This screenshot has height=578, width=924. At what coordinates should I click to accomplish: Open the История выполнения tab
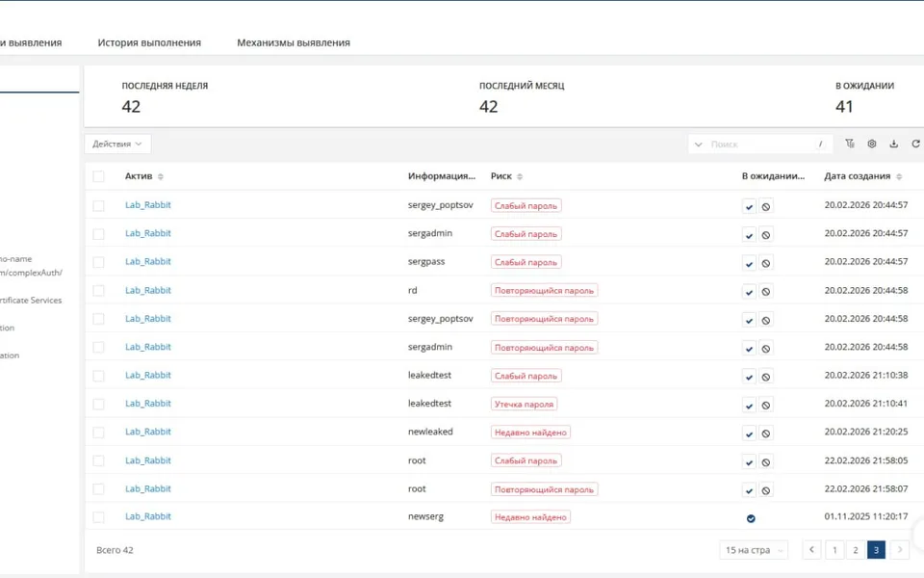click(x=149, y=42)
